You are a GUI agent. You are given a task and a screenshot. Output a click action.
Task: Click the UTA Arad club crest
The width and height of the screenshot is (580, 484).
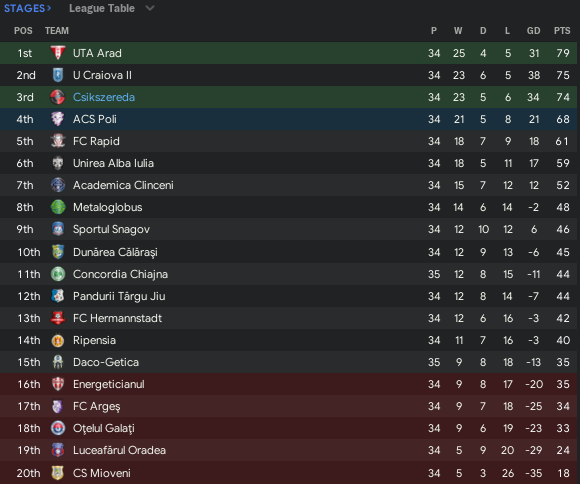click(58, 53)
